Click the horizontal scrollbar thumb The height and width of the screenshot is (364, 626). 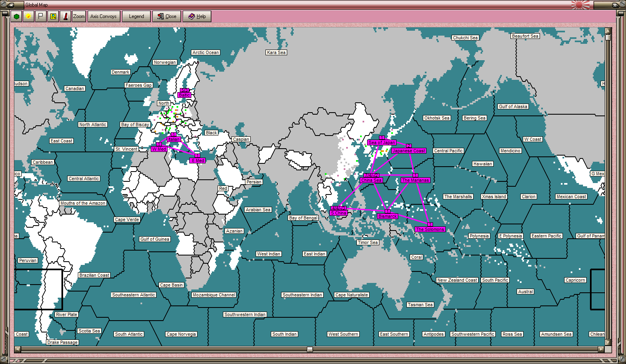click(x=310, y=349)
